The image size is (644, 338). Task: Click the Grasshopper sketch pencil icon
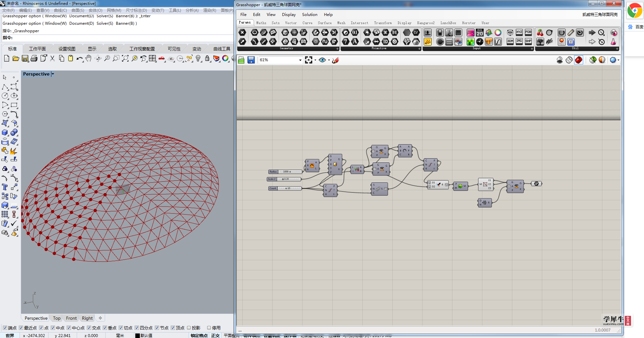click(336, 60)
